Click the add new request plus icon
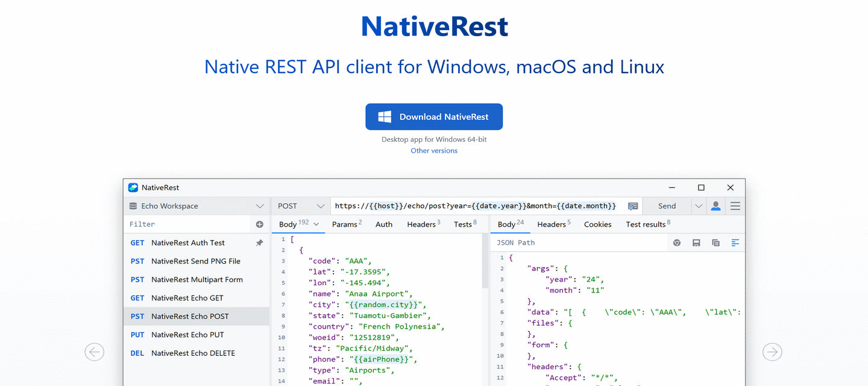This screenshot has height=386, width=868. [x=260, y=224]
